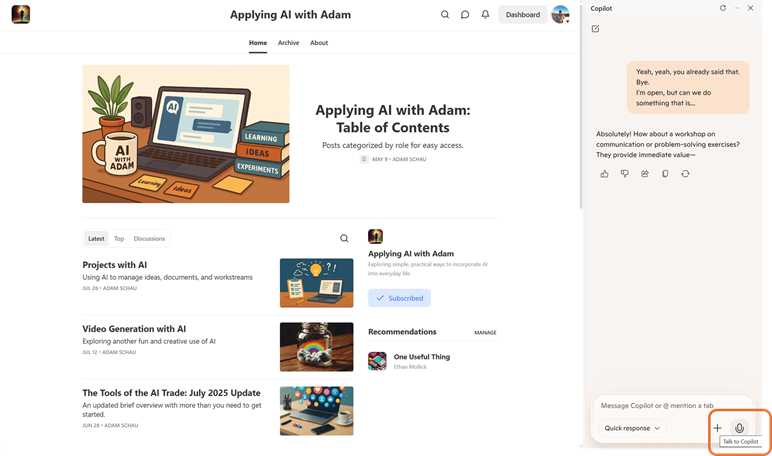Screen dimensions: 772x456
Task: Click the Tools of the AI Trade thumbnail
Action: coord(317,411)
